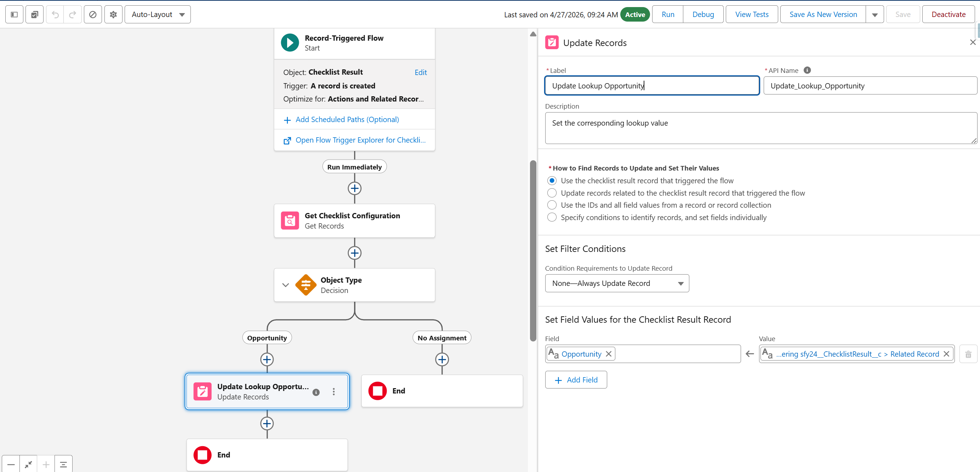Click the Description text area

point(760,128)
